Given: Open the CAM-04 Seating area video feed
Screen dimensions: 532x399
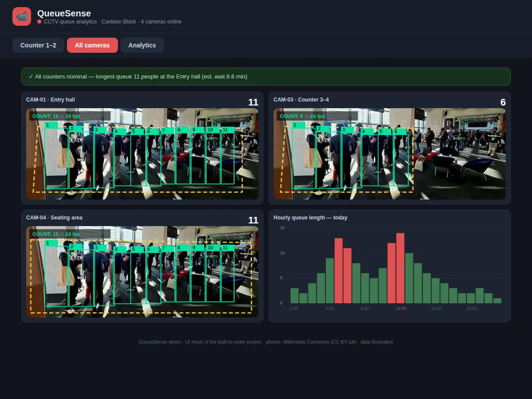Looking at the screenshot, I should [x=142, y=272].
